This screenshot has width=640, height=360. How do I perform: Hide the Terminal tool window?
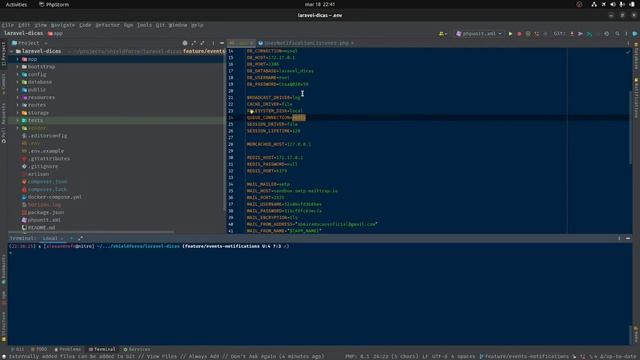point(628,238)
